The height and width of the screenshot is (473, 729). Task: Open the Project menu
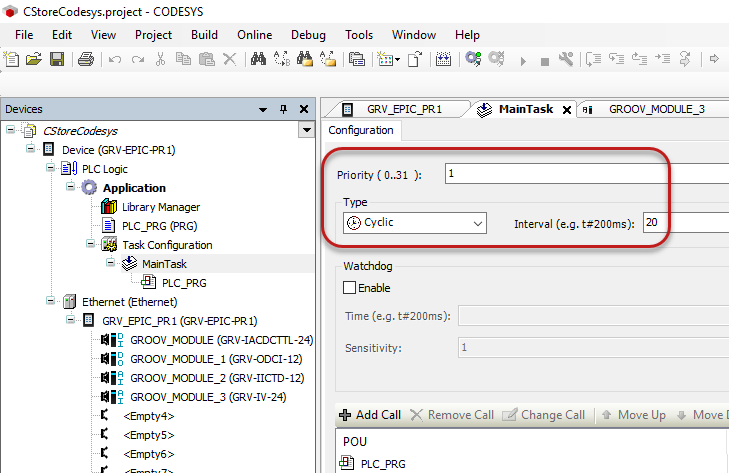[153, 35]
